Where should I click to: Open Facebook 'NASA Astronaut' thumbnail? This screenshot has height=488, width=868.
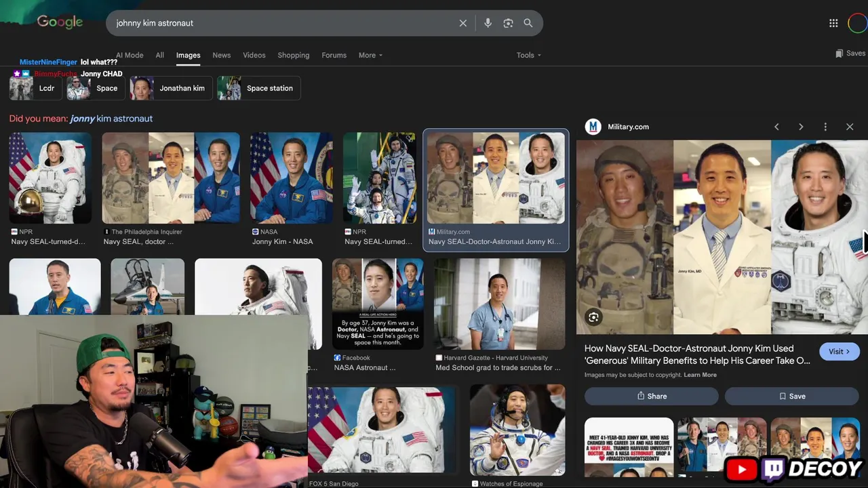click(378, 304)
